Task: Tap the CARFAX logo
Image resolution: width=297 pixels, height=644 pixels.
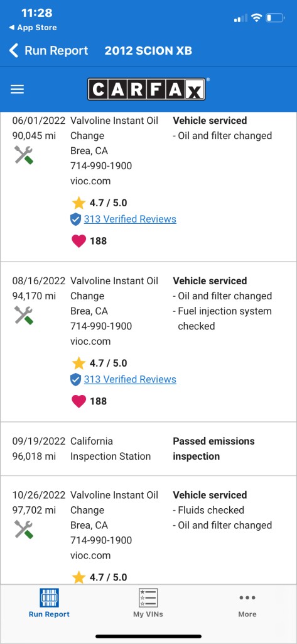Action: [x=146, y=89]
